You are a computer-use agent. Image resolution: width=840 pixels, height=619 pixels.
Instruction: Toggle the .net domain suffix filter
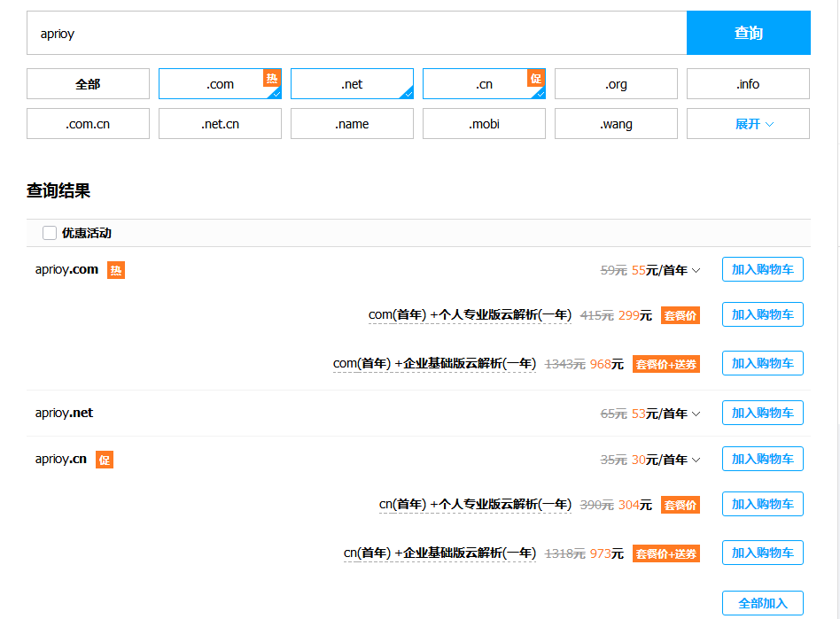coord(352,83)
